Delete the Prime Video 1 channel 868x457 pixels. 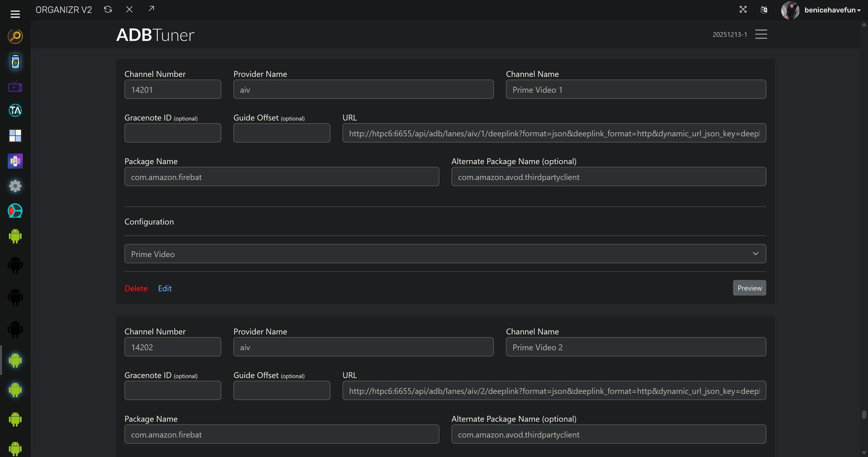(136, 288)
